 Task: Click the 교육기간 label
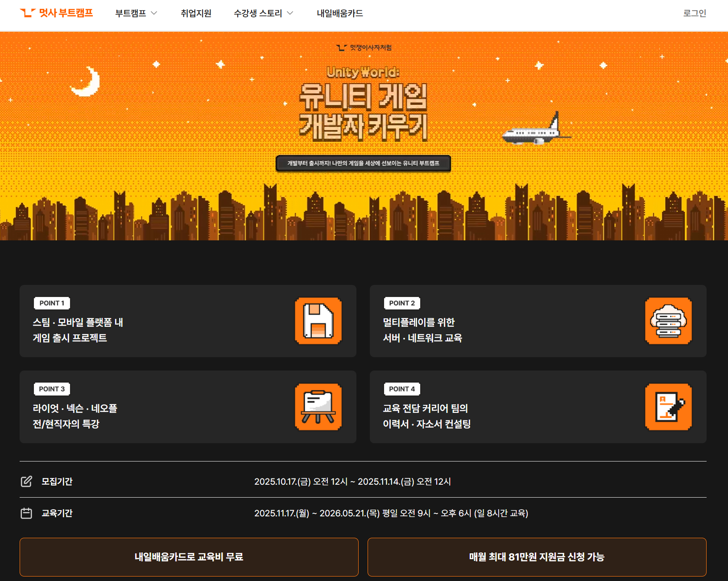(57, 513)
